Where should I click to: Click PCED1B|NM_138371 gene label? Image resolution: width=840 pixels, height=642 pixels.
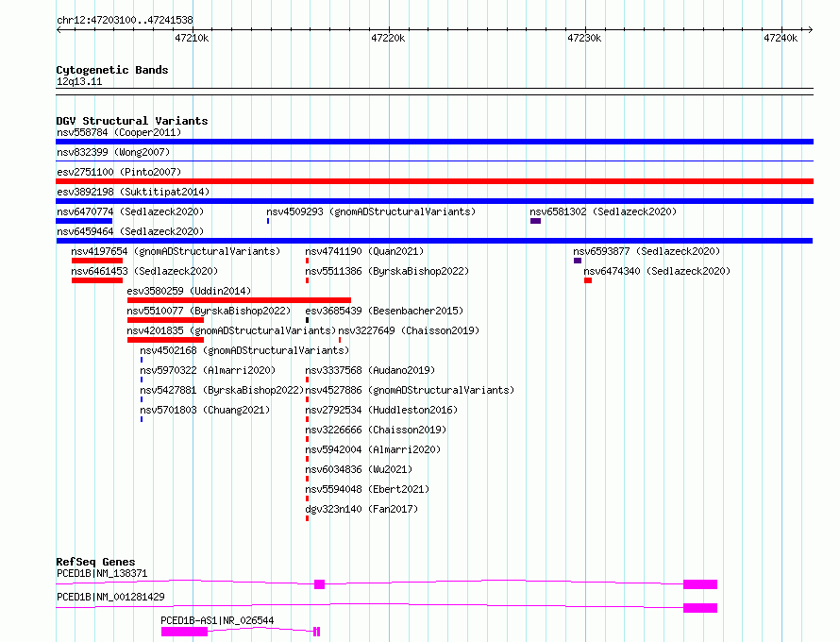pyautogui.click(x=102, y=573)
